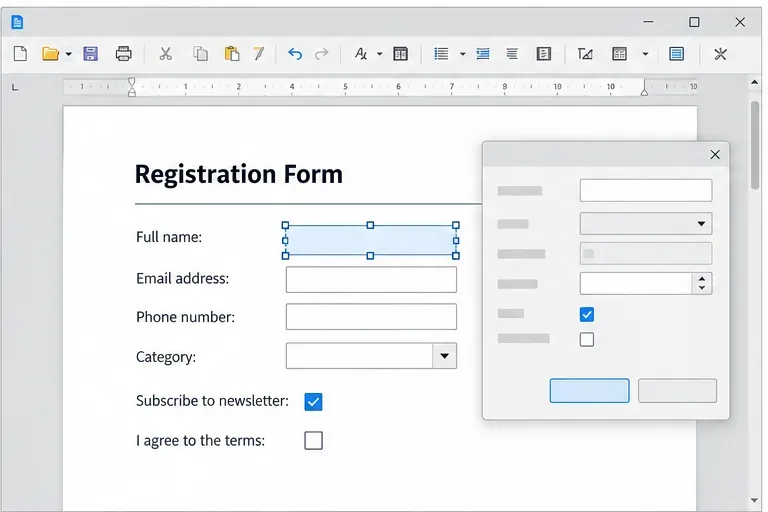The width and height of the screenshot is (768, 512).
Task: Open the tools cross icon at toolbar end
Action: [720, 53]
